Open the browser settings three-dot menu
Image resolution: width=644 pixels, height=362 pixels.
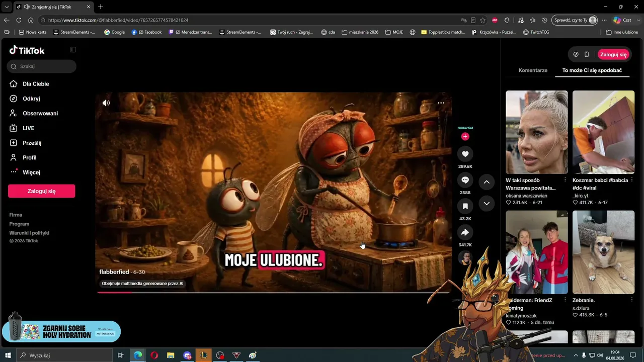604,20
